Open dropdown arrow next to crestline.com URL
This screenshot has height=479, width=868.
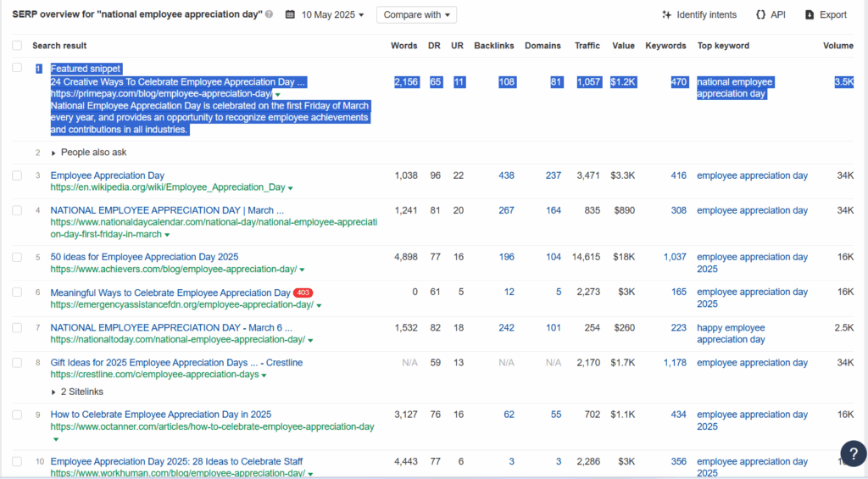264,376
